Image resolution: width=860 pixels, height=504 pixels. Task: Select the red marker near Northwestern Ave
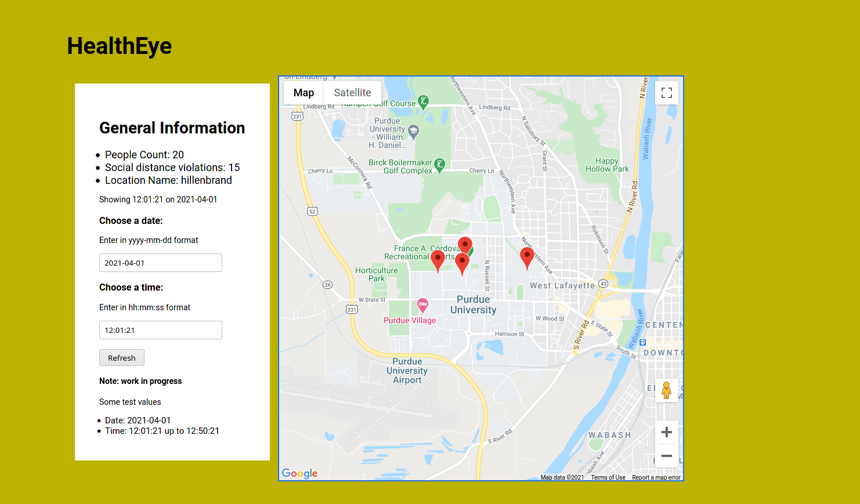[x=527, y=258]
